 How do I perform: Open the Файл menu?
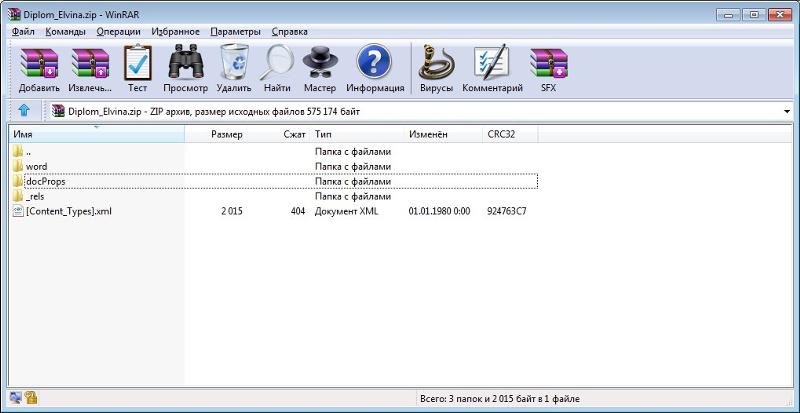23,32
